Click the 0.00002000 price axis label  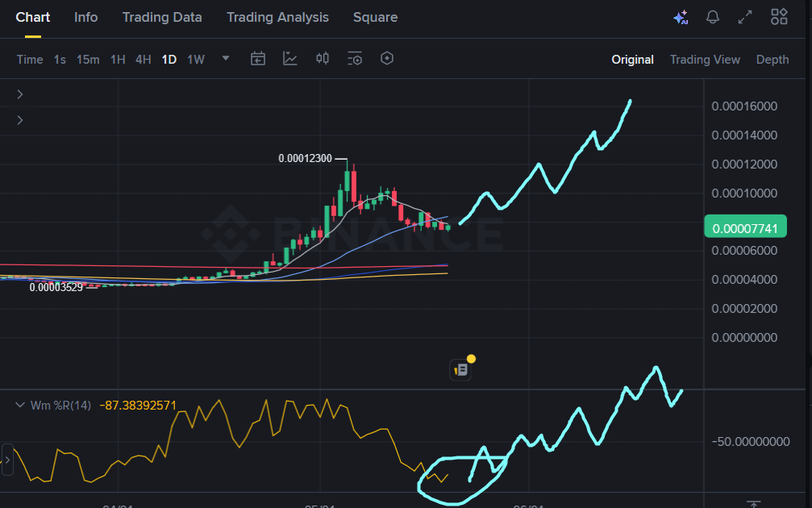click(744, 309)
